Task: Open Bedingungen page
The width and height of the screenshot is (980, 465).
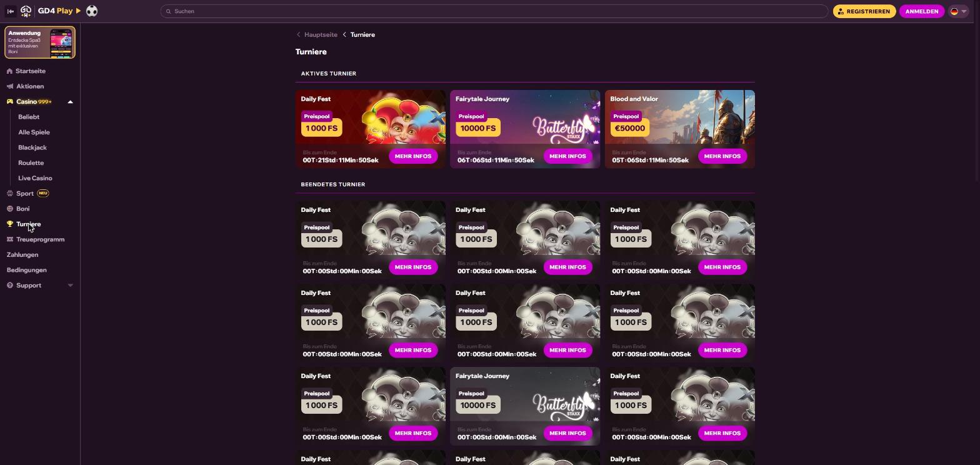Action: (26, 270)
